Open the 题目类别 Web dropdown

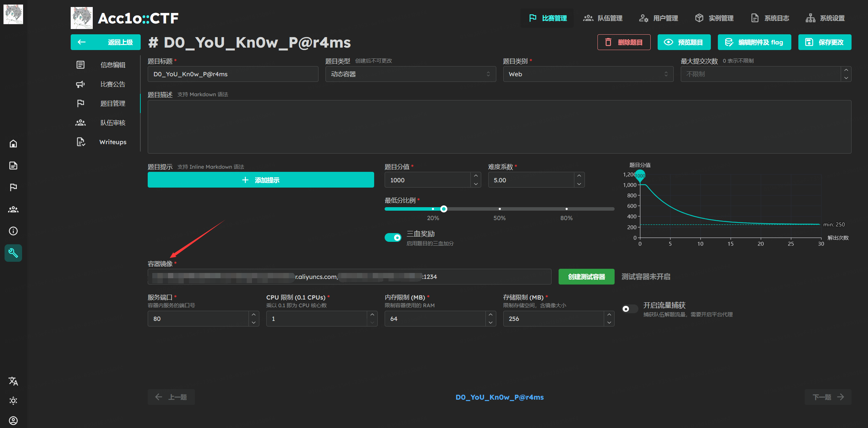click(588, 74)
